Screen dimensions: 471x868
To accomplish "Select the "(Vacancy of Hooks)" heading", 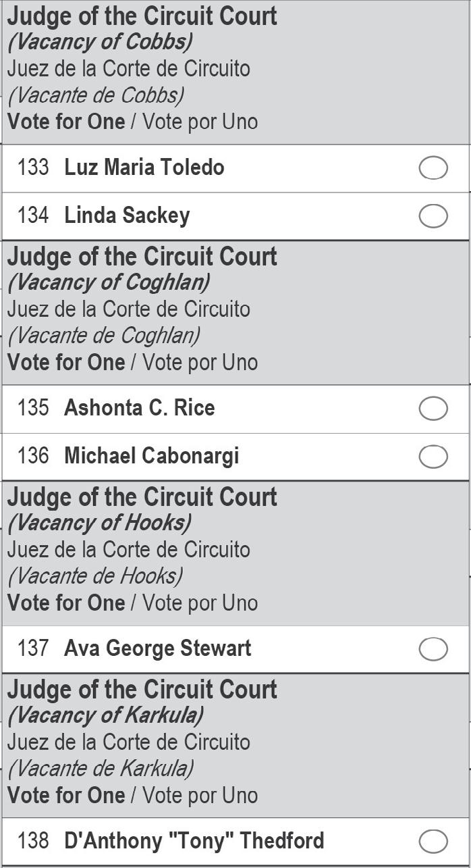I will pos(99,523).
